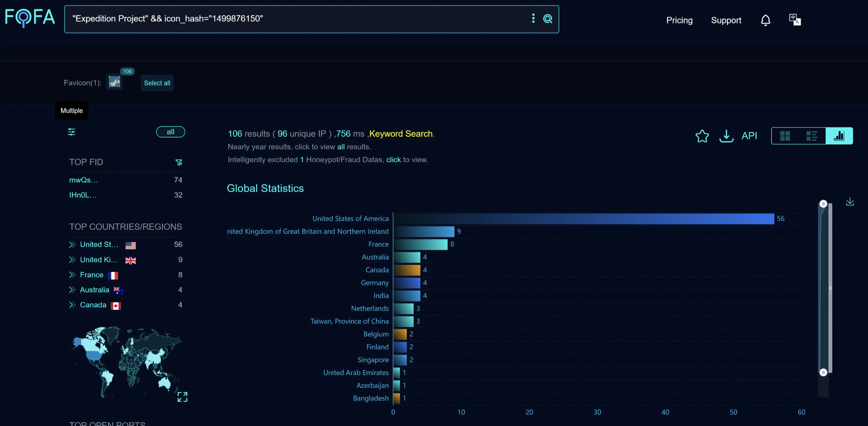Bookmark this query with star icon
868x426 pixels.
tap(702, 136)
